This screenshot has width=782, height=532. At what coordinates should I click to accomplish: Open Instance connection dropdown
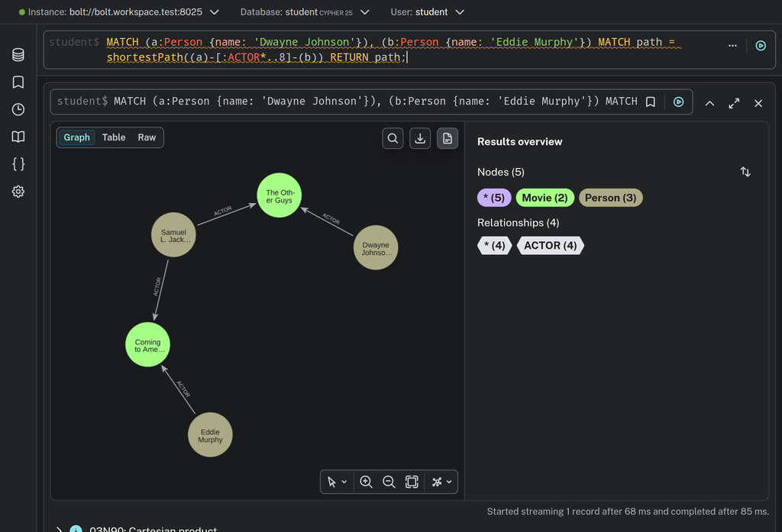point(118,12)
